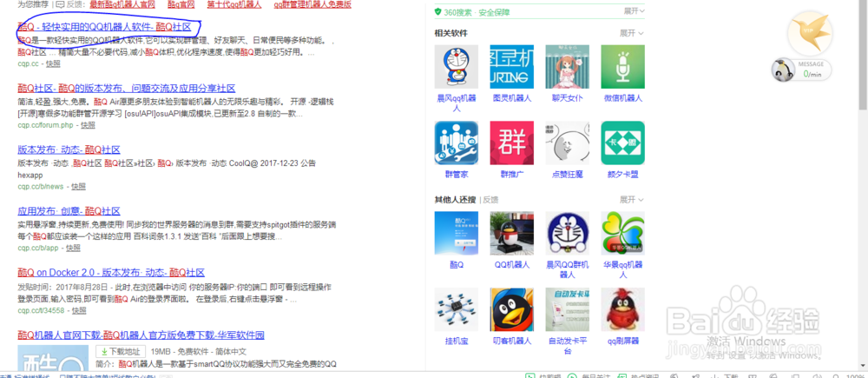
Task: Click the 反馈 link beside 其他人还搜
Action: point(491,200)
